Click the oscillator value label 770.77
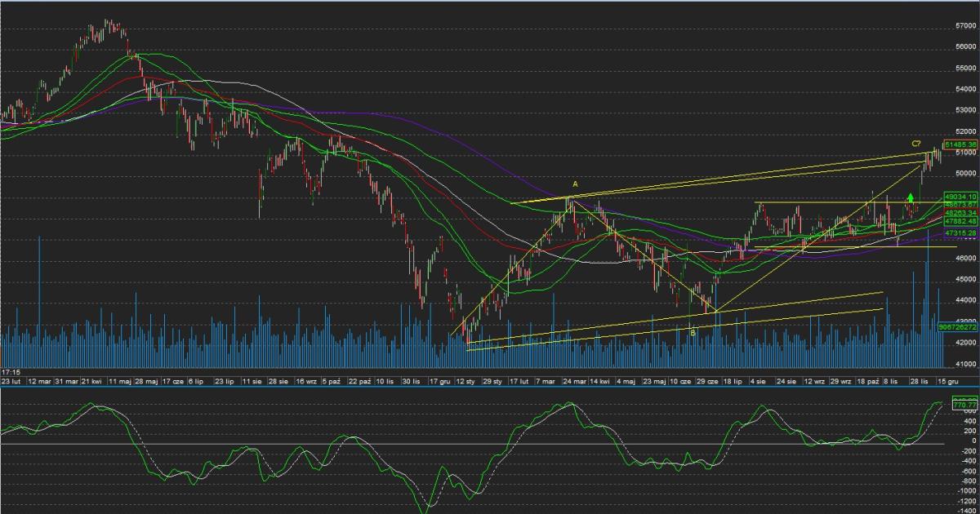The width and height of the screenshot is (980, 514). (964, 404)
